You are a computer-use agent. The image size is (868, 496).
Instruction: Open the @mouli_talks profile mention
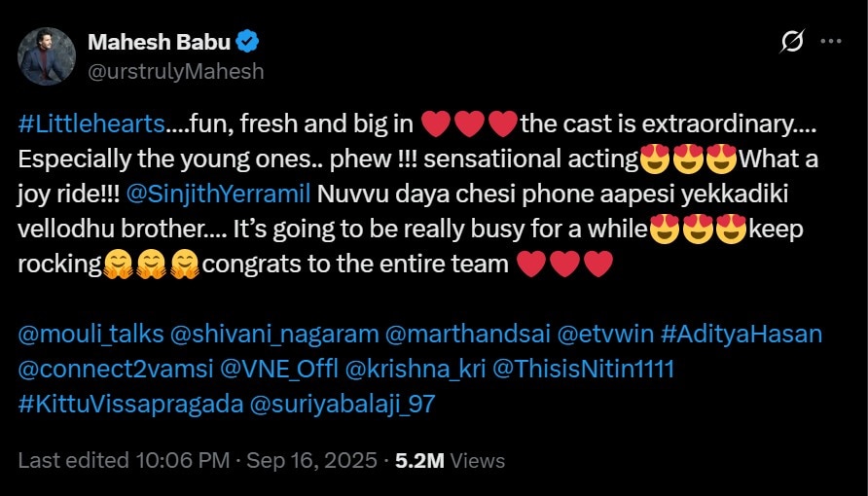[90, 335]
